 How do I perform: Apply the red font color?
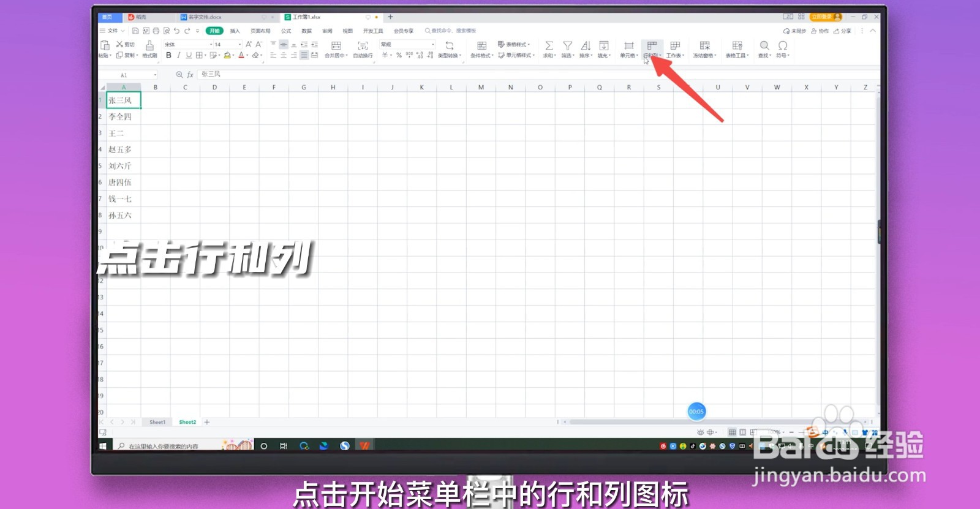point(242,55)
